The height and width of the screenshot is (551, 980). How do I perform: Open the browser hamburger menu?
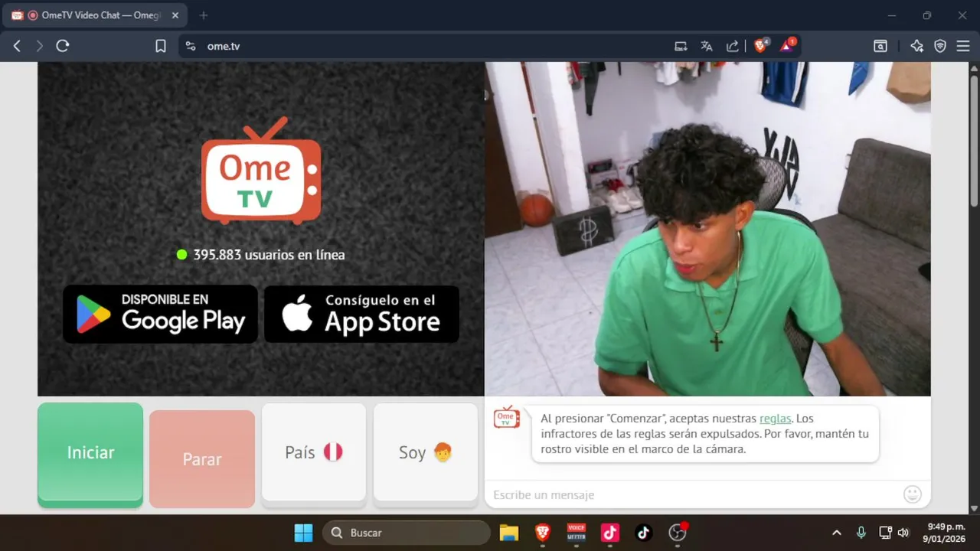tap(963, 46)
